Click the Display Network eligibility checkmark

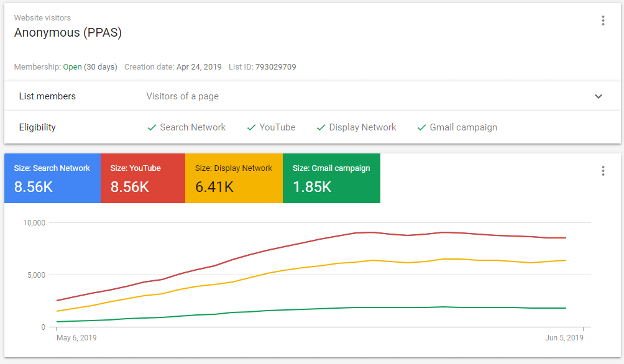[x=321, y=127]
